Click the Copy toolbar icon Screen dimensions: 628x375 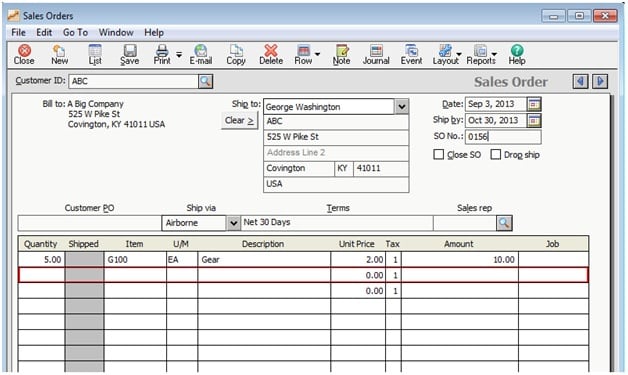point(236,54)
